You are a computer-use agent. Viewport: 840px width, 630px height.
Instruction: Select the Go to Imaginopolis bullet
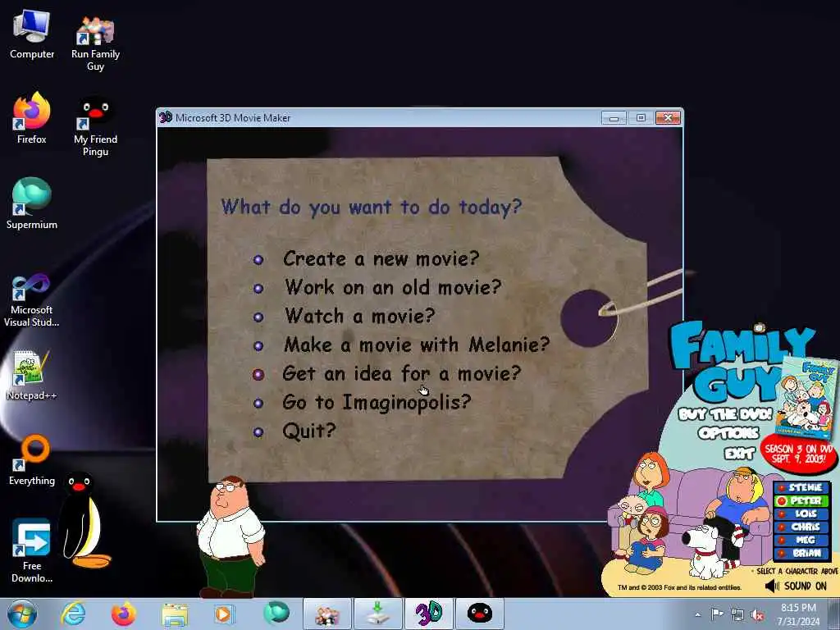tap(258, 404)
